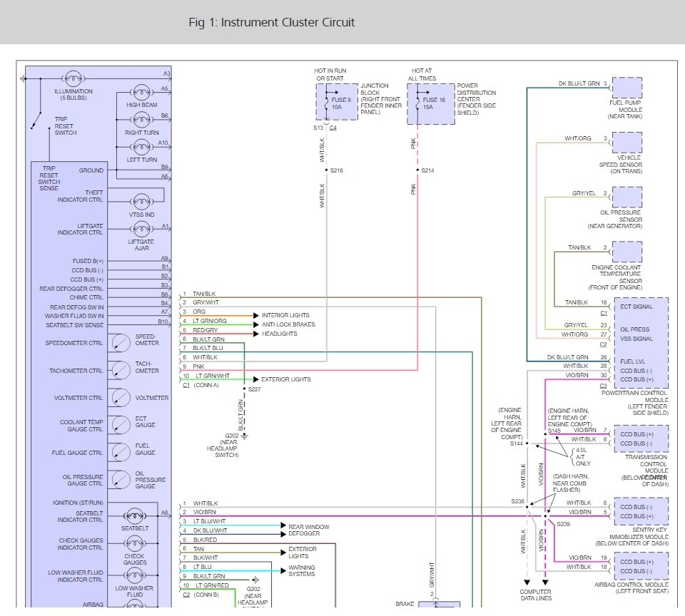Click the Vehicle Speed Sensor box

626,143
